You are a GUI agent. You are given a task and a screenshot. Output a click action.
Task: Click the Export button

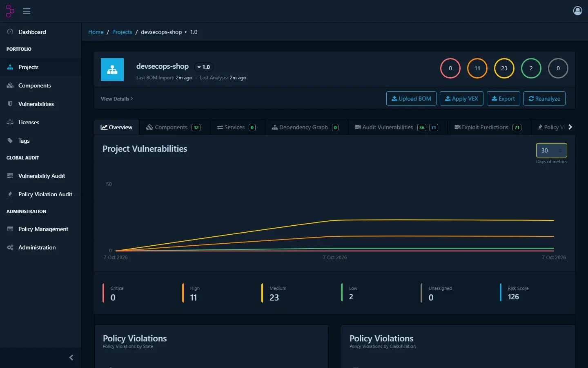[x=503, y=99]
